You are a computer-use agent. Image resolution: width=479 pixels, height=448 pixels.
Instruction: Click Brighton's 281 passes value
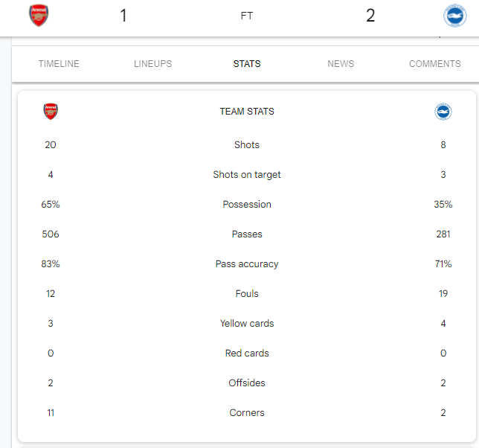click(443, 234)
